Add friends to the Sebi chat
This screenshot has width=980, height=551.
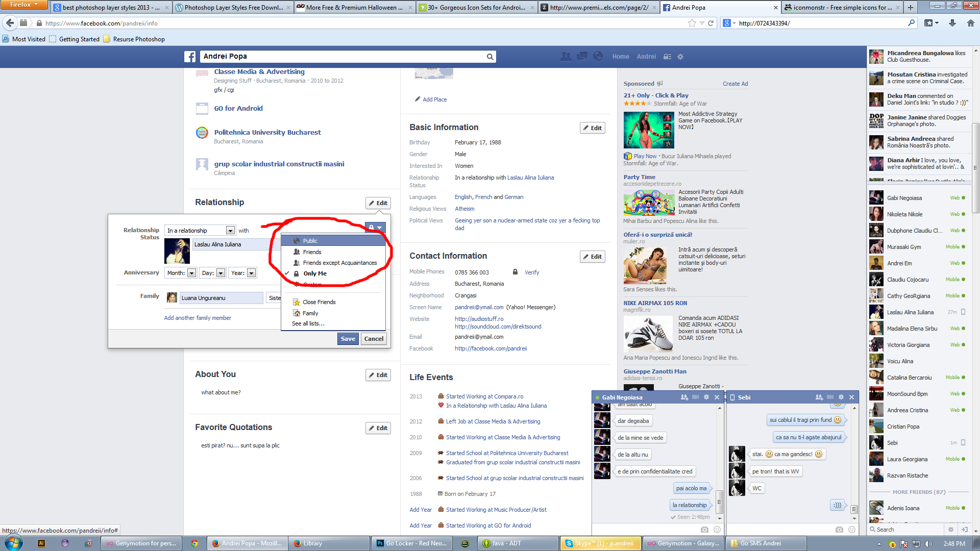click(819, 397)
